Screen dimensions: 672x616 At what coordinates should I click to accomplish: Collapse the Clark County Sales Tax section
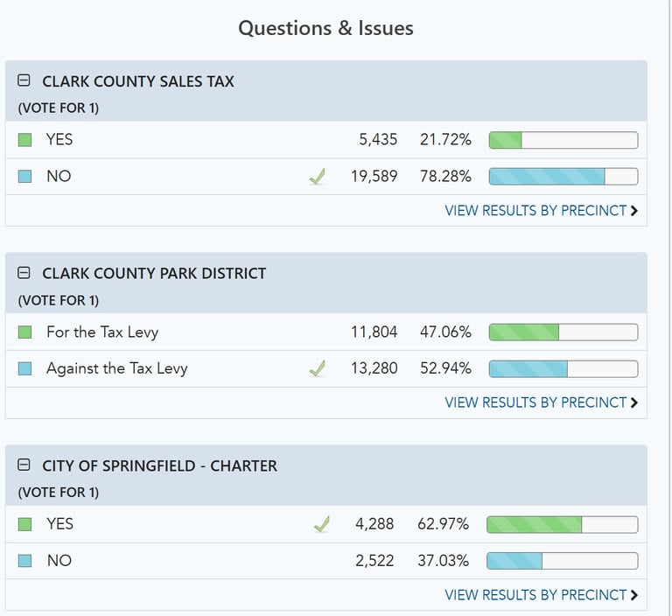(x=24, y=81)
